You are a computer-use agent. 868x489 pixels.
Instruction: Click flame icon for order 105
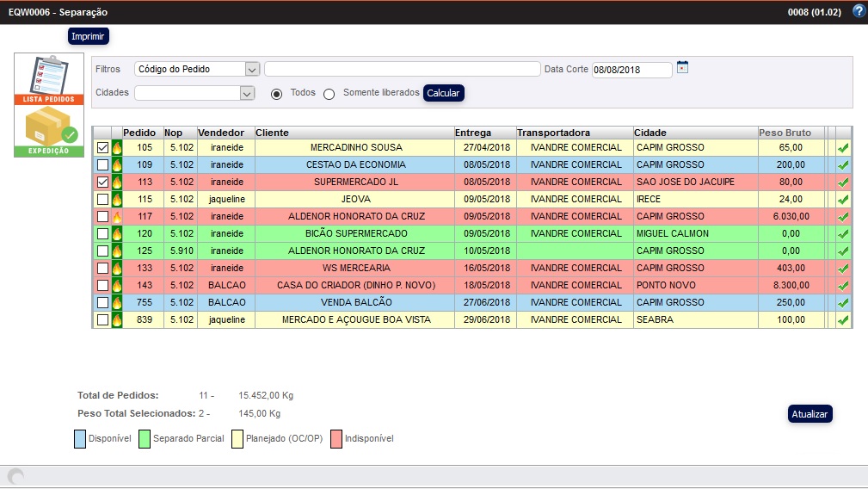point(117,148)
